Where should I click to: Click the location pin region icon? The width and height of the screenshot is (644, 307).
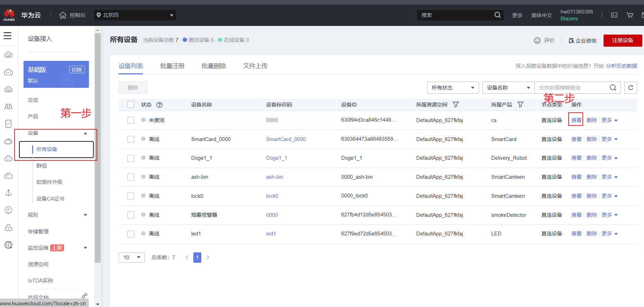tap(99, 15)
